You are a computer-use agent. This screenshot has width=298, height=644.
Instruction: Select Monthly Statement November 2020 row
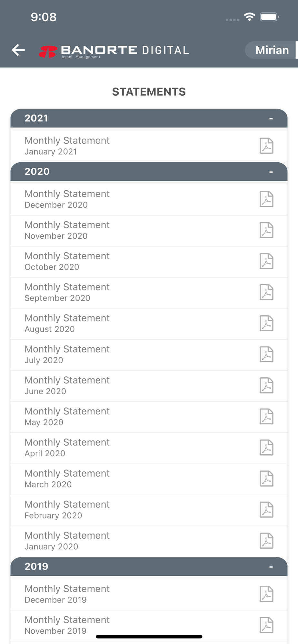[x=129, y=230]
